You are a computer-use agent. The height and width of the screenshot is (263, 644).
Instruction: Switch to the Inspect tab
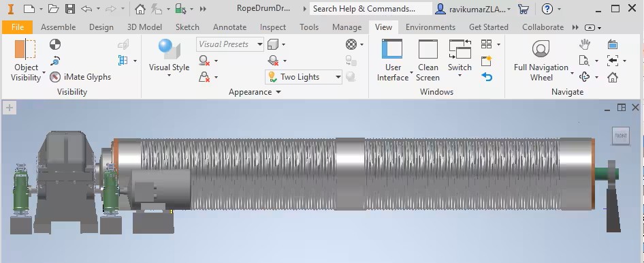pyautogui.click(x=273, y=27)
